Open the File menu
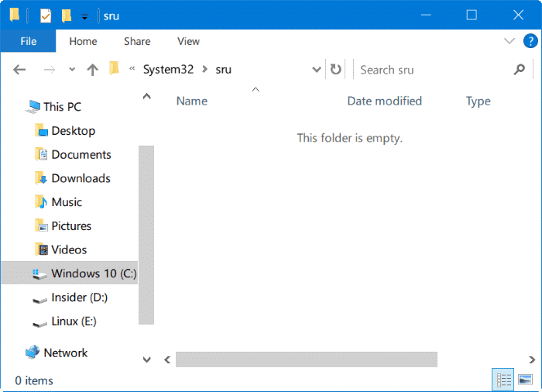The height and width of the screenshot is (392, 542). (28, 41)
